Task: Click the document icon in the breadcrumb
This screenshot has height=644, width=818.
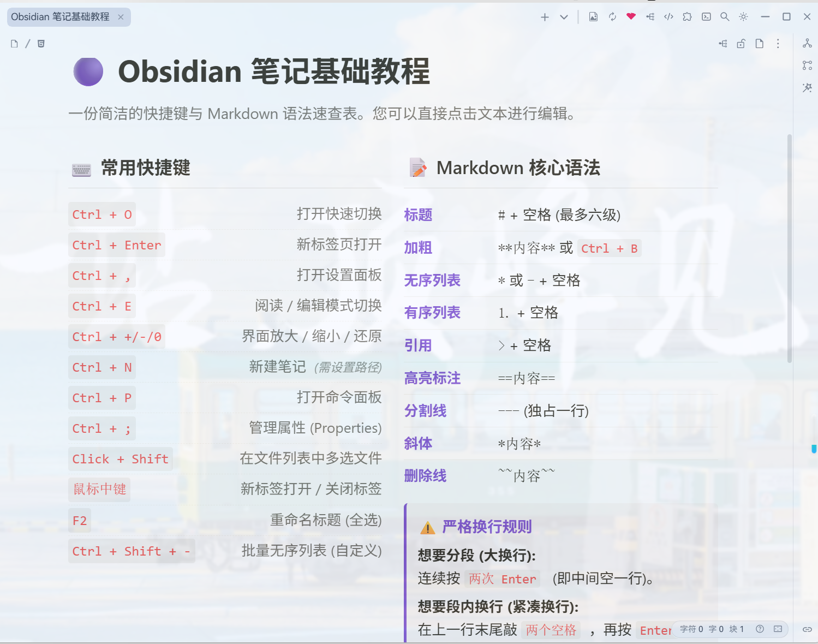Action: (14, 44)
